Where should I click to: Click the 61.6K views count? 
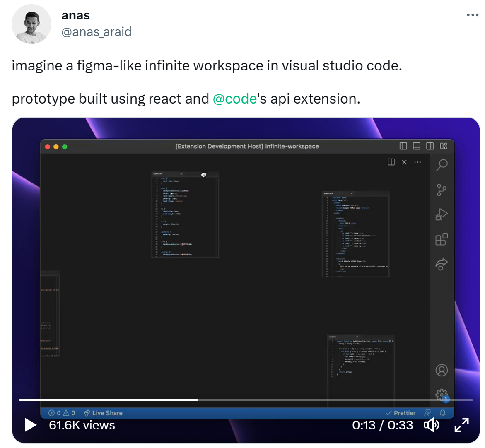coord(82,425)
